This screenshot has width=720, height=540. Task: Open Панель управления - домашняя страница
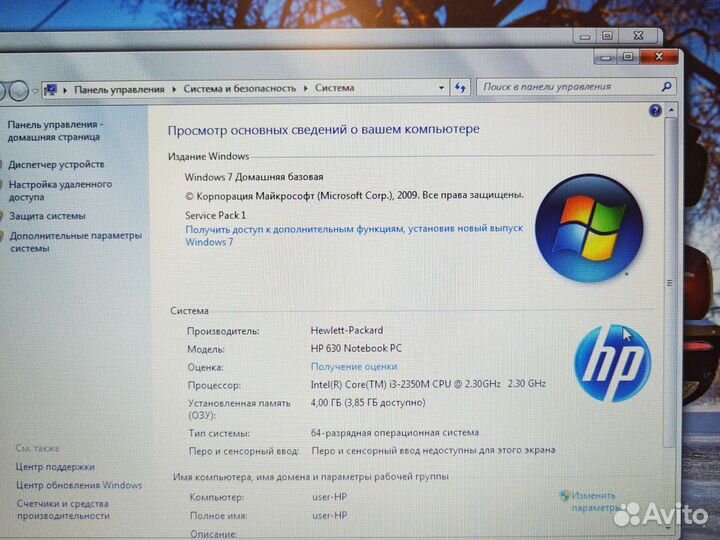point(55,131)
